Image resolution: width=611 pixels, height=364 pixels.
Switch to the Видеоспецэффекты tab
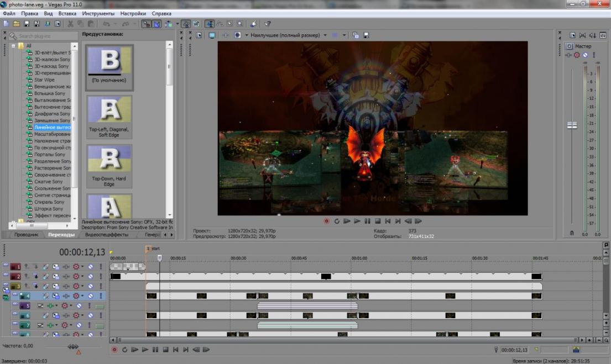(106, 235)
